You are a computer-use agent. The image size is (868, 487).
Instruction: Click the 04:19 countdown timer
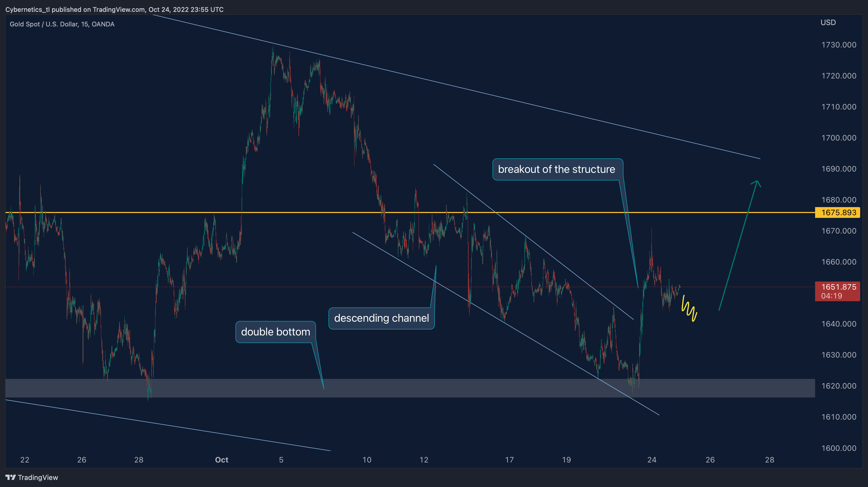coord(831,296)
